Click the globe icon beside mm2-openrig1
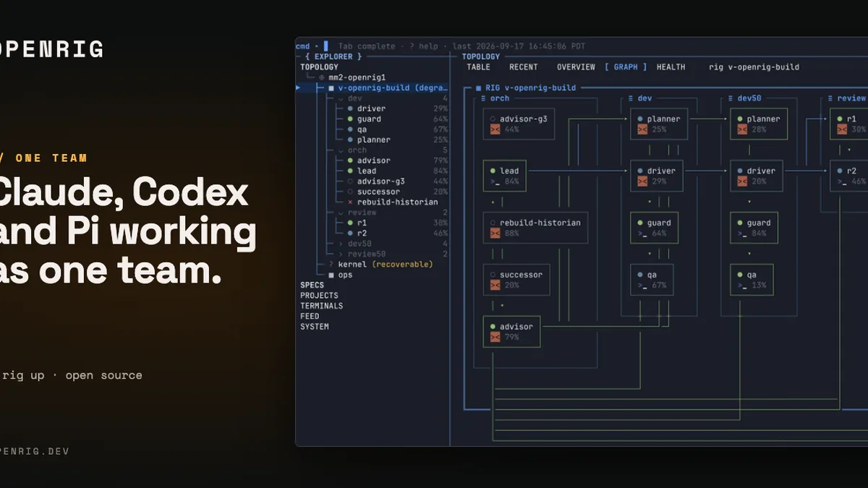The height and width of the screenshot is (488, 868). click(322, 77)
